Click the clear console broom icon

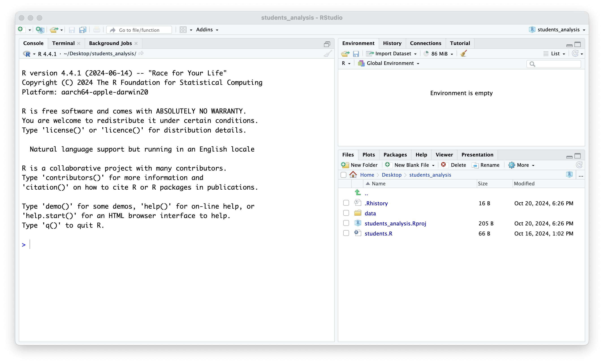coord(328,54)
